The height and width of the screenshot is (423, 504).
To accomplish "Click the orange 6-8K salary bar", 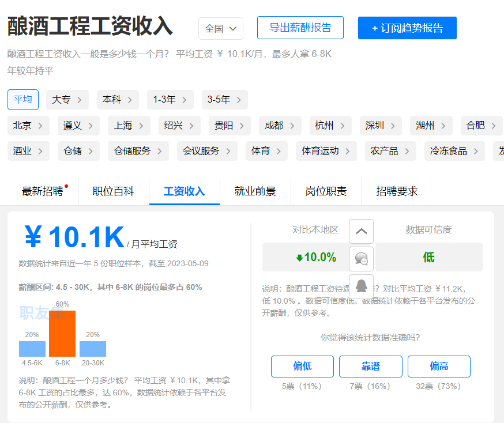I will 62,334.
